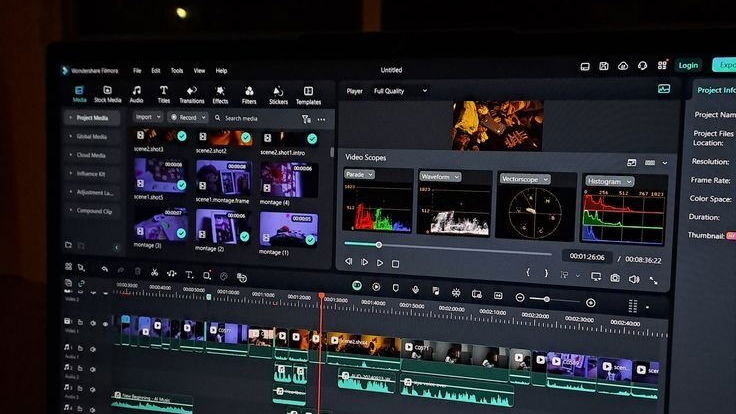Mute the Audio 2 track
This screenshot has width=736, height=414.
click(x=93, y=369)
